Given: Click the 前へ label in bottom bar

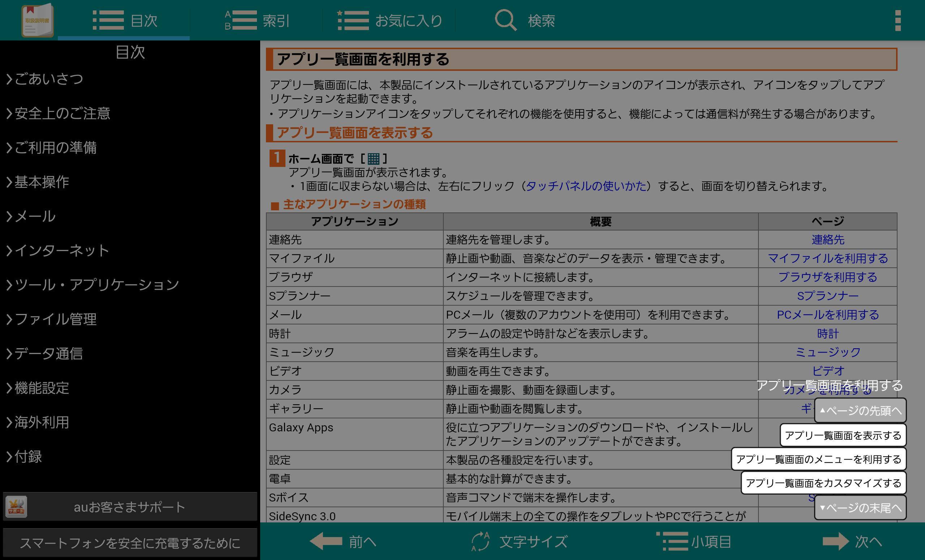Looking at the screenshot, I should 362,542.
